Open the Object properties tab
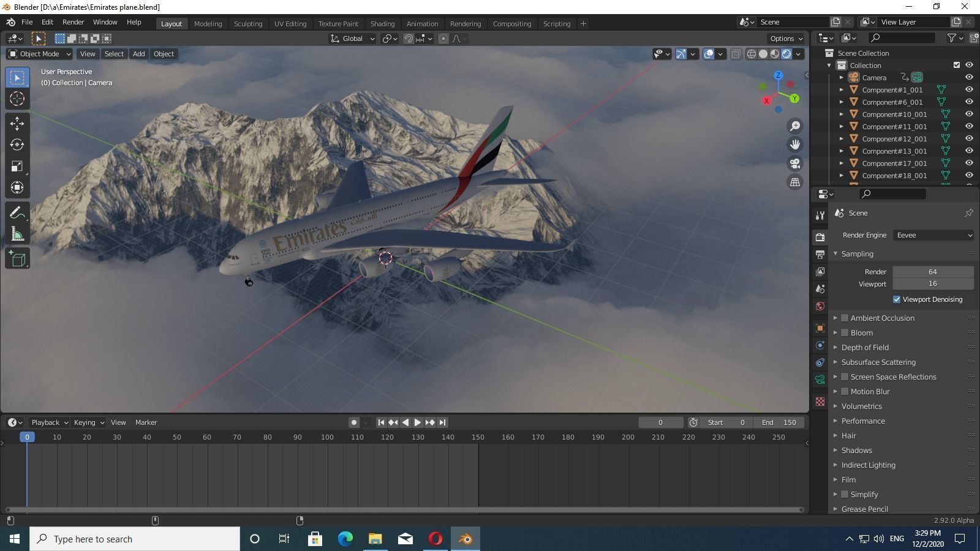The image size is (980, 551). pos(820,328)
